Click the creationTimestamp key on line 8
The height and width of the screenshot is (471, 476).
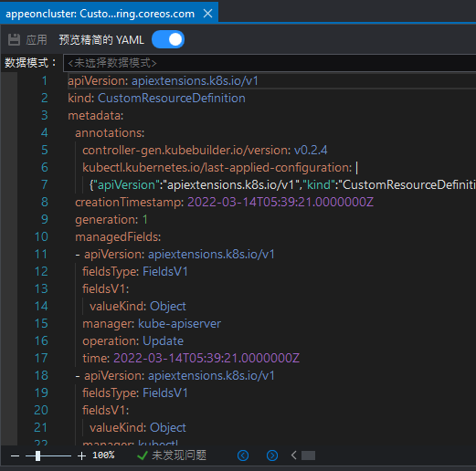point(129,203)
